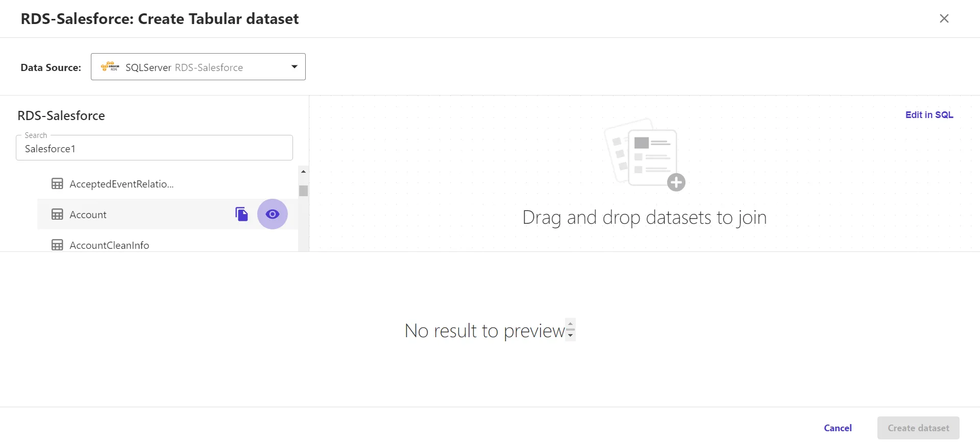Click the plus circle on the dataset illustration
The image size is (980, 445).
pyautogui.click(x=676, y=182)
